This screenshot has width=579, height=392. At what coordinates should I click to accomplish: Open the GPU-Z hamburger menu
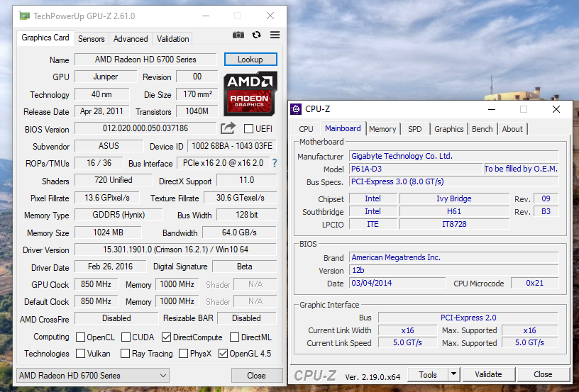275,35
